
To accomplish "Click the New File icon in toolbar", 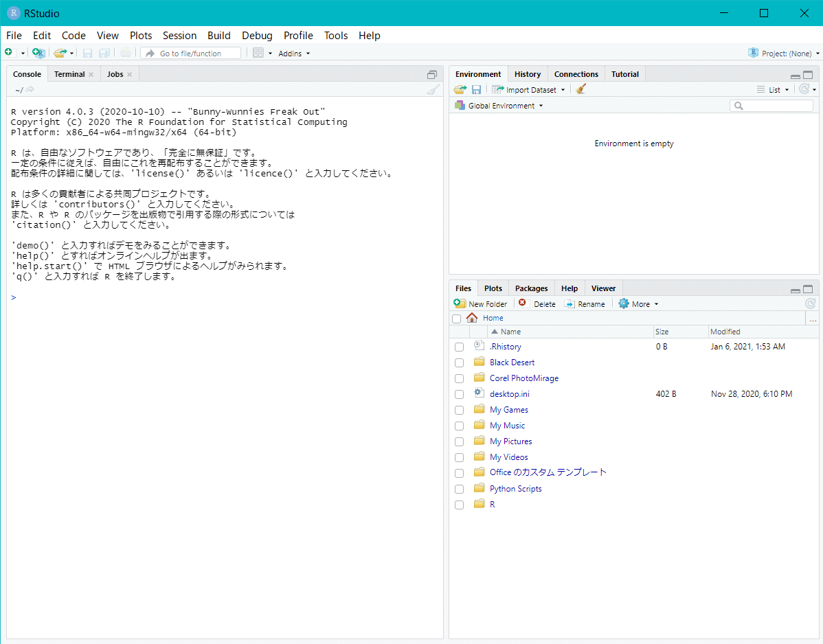I will (8, 52).
